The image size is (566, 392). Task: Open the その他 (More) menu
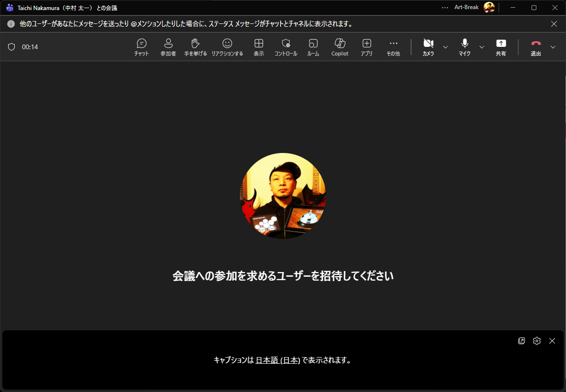point(393,47)
